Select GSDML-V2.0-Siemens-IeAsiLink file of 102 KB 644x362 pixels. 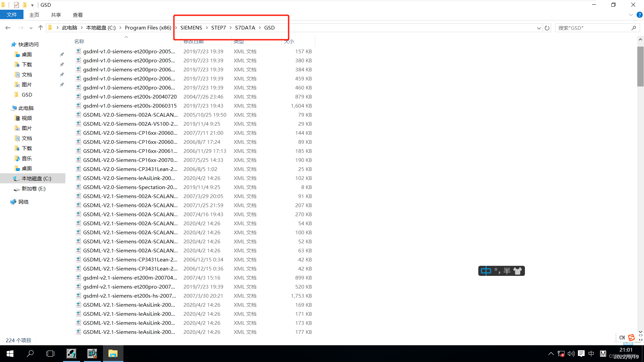[129, 178]
